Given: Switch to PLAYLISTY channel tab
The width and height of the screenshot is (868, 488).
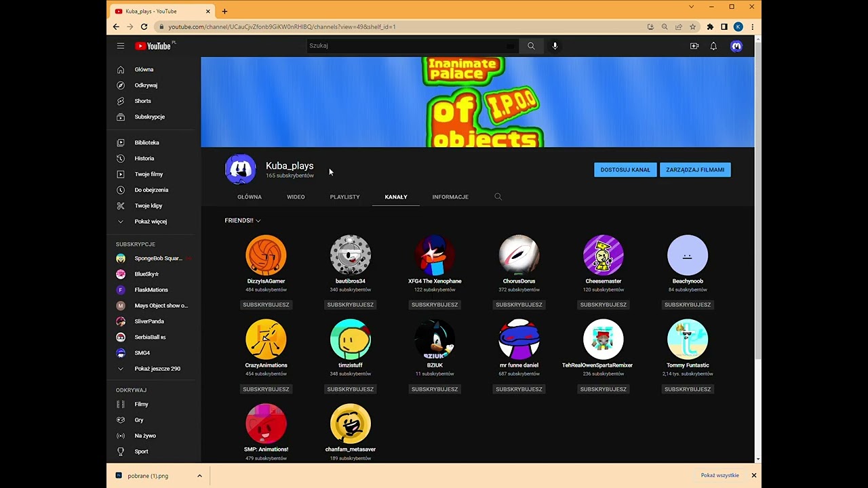Looking at the screenshot, I should 344,197.
